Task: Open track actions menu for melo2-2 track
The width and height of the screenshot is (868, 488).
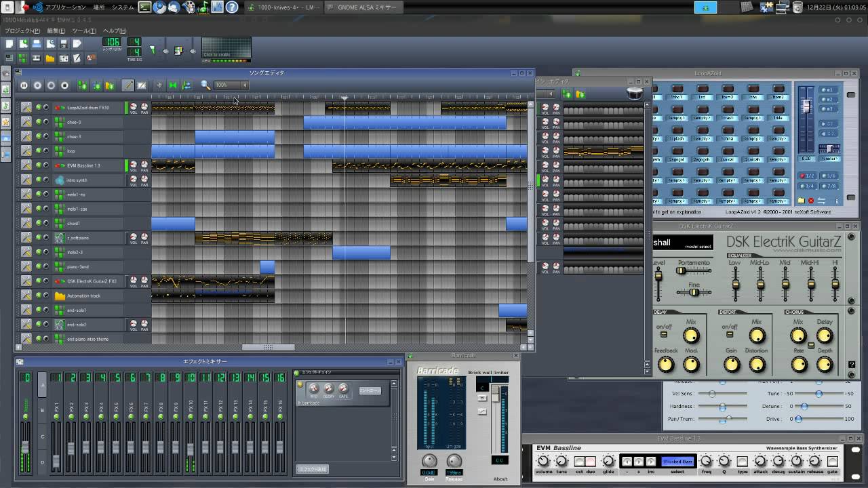Action: coord(26,252)
